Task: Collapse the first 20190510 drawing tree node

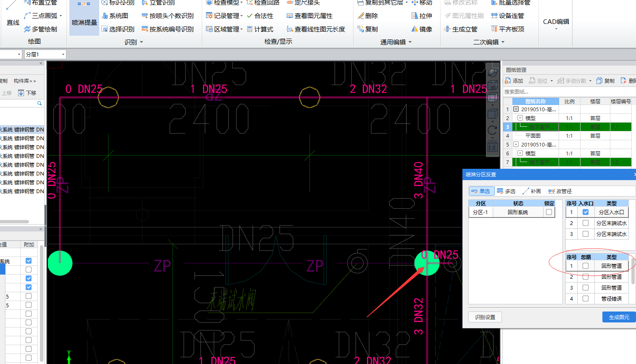Action: [x=516, y=109]
